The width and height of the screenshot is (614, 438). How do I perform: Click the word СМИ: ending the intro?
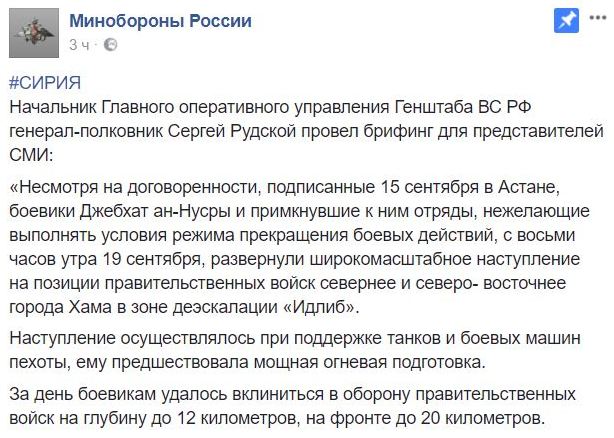[31, 155]
